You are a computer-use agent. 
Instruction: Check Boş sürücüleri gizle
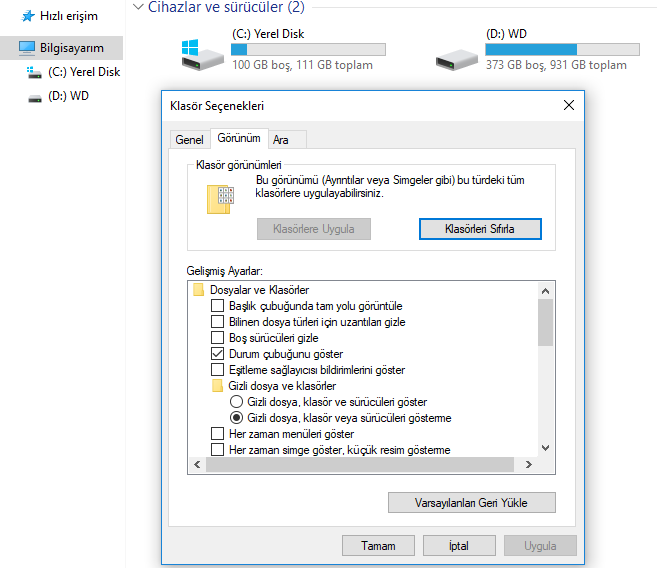(217, 338)
